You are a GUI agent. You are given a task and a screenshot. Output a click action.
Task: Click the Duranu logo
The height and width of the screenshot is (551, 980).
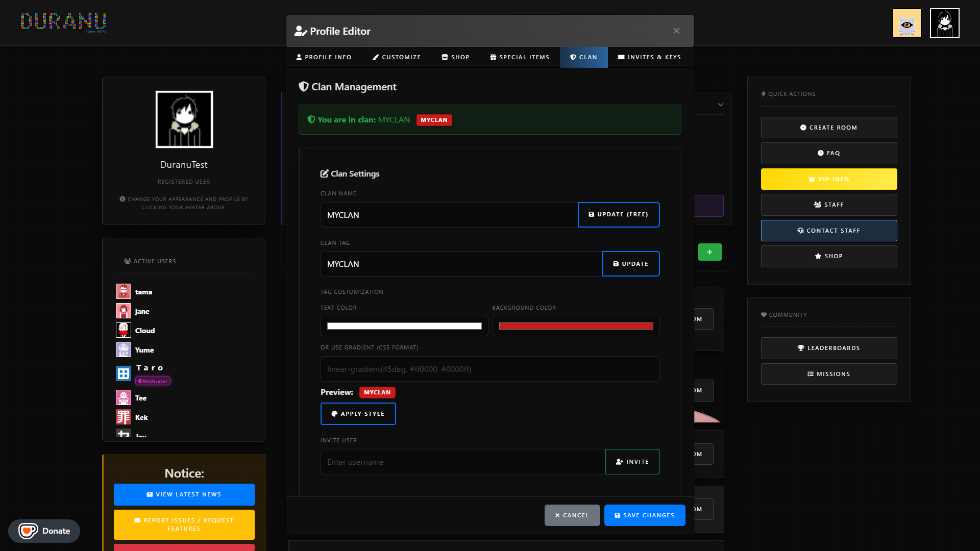[x=63, y=21]
